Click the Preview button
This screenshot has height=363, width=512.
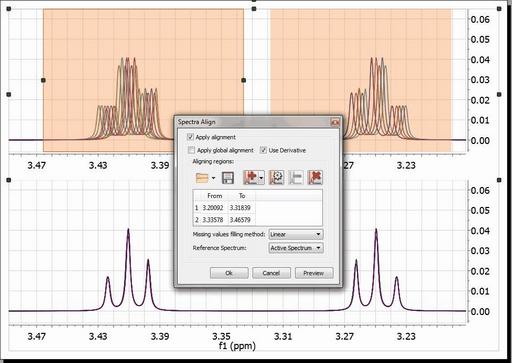[314, 273]
